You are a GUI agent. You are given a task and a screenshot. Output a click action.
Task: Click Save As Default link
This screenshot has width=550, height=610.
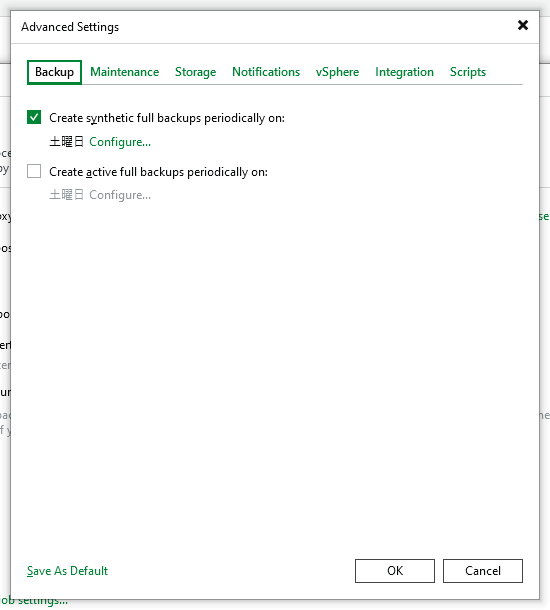(67, 571)
